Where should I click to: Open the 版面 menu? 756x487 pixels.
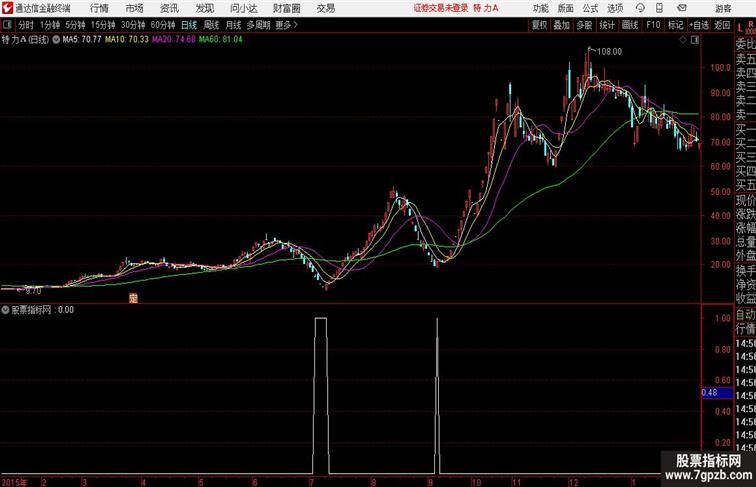click(x=566, y=8)
